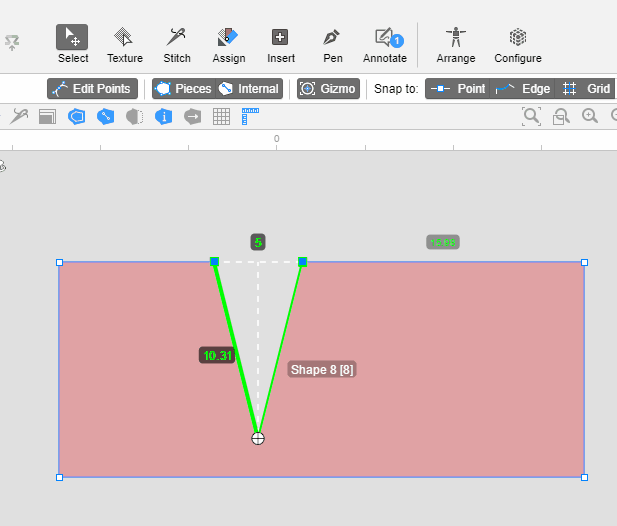Click the Select arrow tool
617x526 pixels.
[x=72, y=44]
